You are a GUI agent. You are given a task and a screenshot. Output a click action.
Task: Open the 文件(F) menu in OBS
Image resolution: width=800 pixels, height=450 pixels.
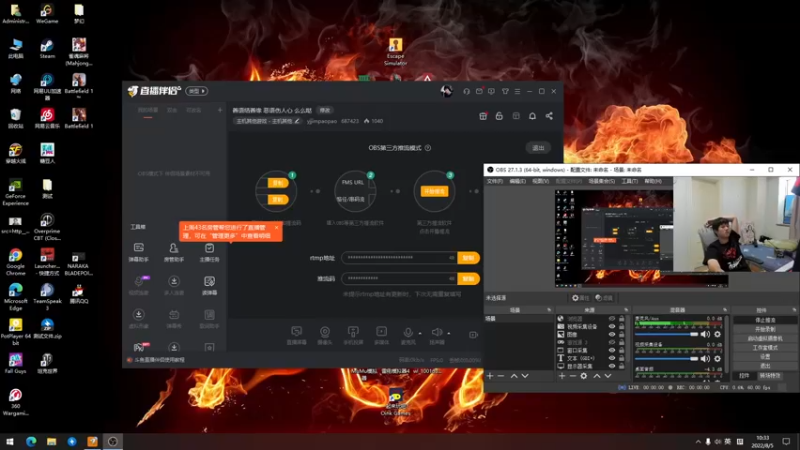pyautogui.click(x=494, y=181)
